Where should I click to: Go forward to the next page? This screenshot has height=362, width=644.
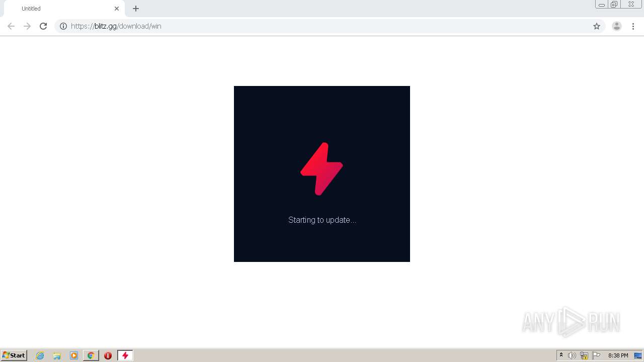coord(27,26)
